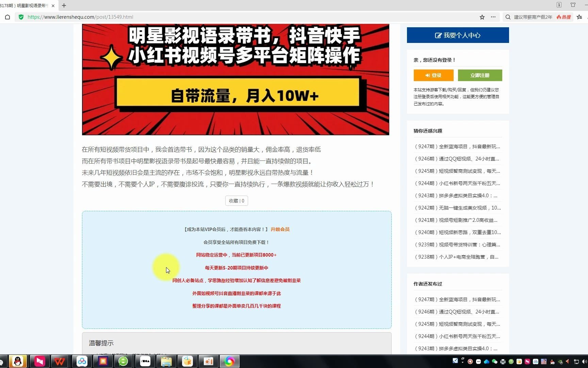
Task: Open (9245期) 短视频智商测试变现 in 猜你还感兴趣
Action: point(457,171)
